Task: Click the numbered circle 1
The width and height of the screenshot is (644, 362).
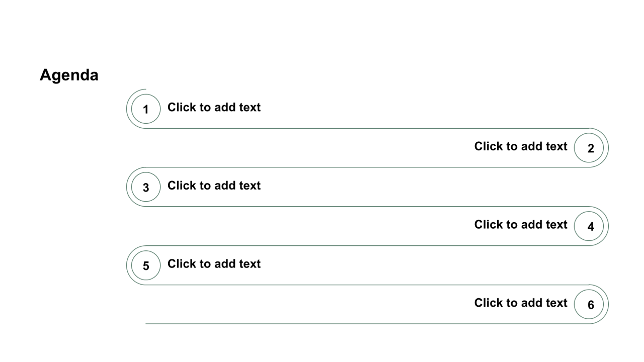Action: (x=146, y=109)
